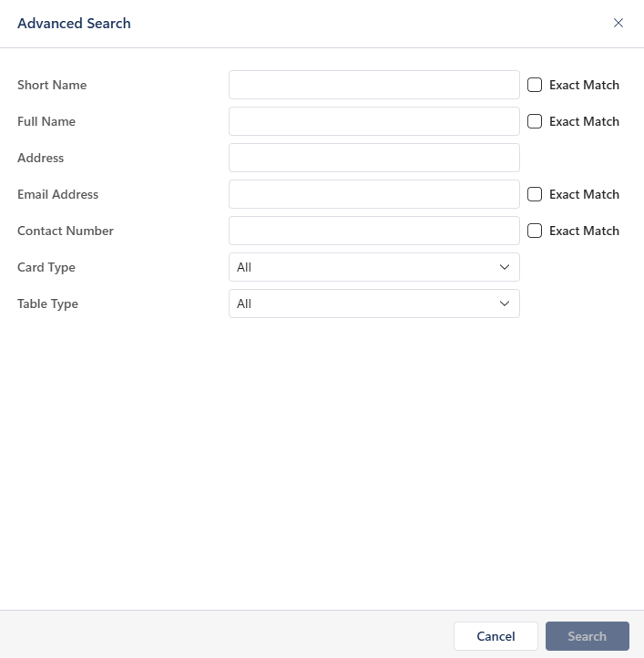
Task: Click into the Full Name input box
Action: point(373,121)
